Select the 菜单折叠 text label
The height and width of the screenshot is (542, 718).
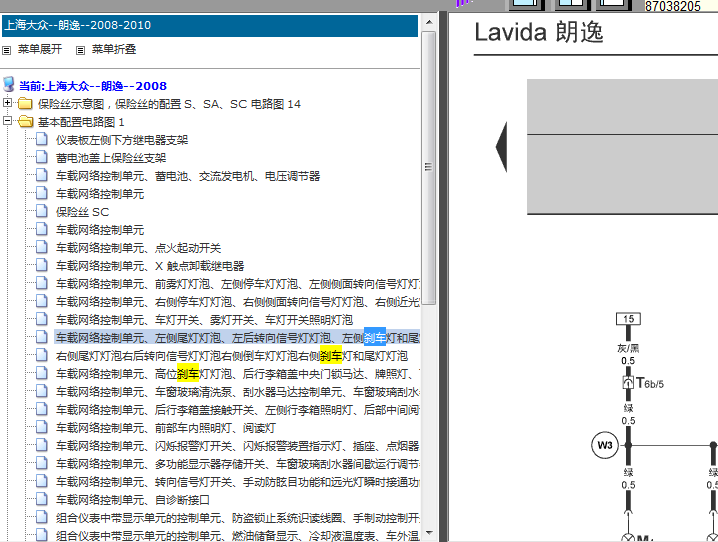tap(114, 49)
